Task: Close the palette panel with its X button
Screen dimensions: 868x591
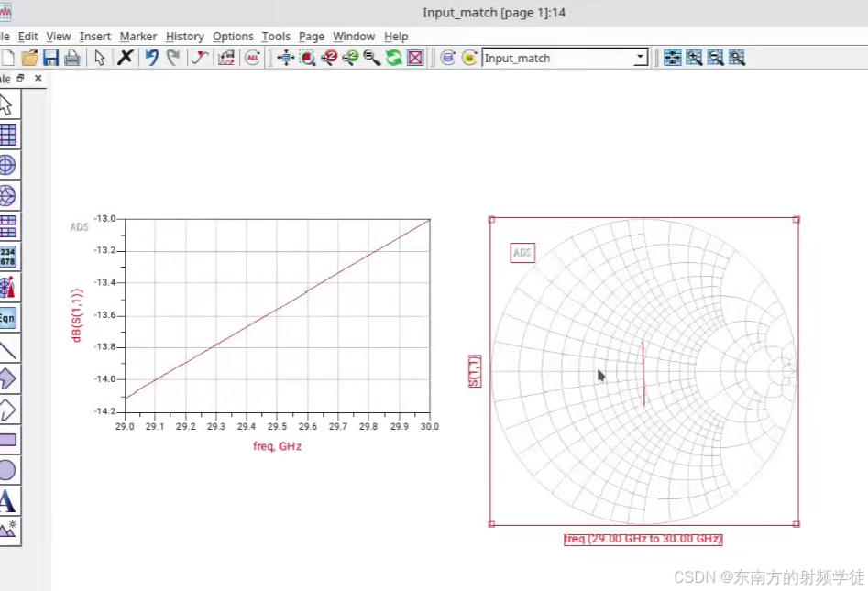Action: point(38,79)
